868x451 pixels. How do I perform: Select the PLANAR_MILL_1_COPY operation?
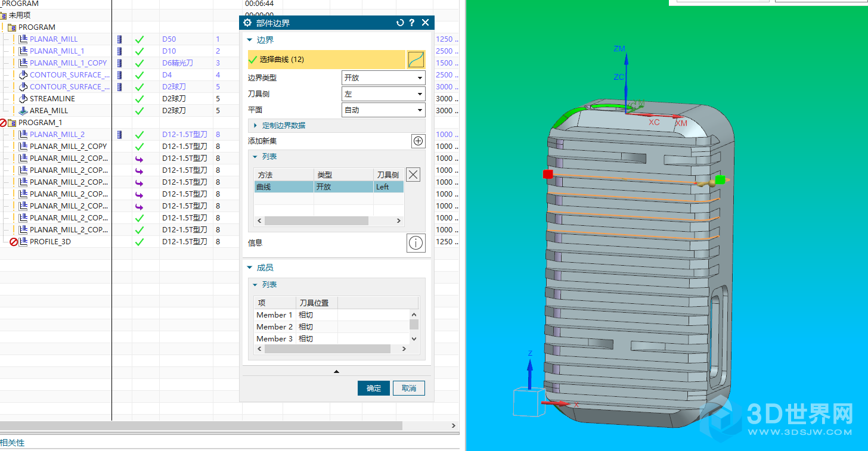point(69,63)
